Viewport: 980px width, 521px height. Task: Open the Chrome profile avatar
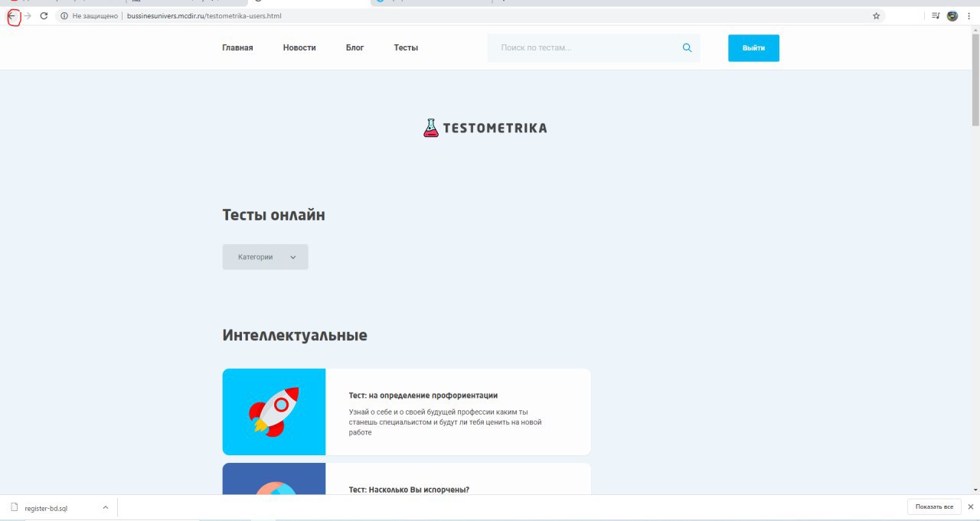point(952,15)
